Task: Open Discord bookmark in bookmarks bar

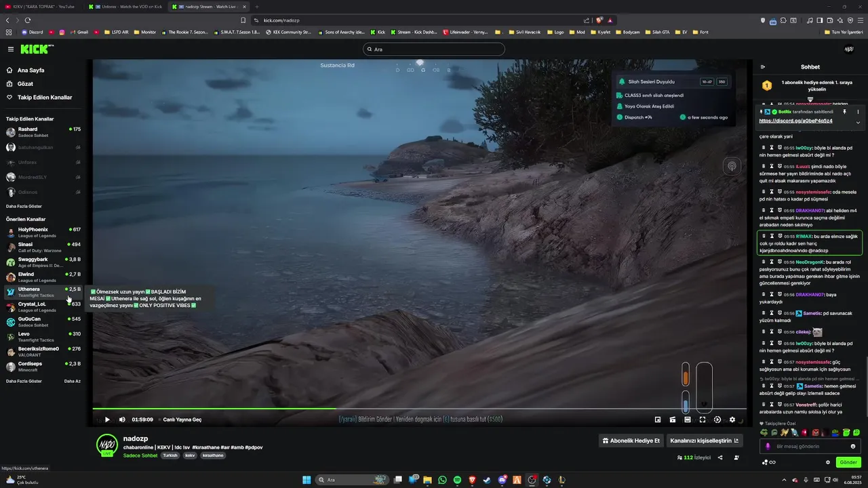Action: coord(32,32)
